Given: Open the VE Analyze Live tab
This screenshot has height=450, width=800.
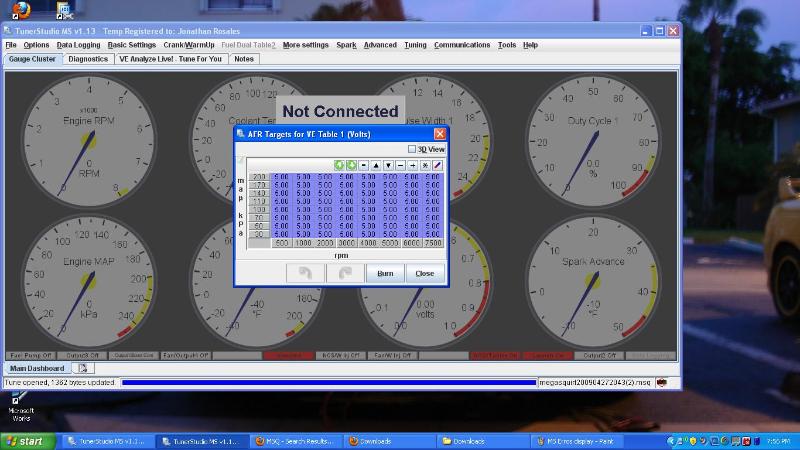Looking at the screenshot, I should click(x=170, y=59).
